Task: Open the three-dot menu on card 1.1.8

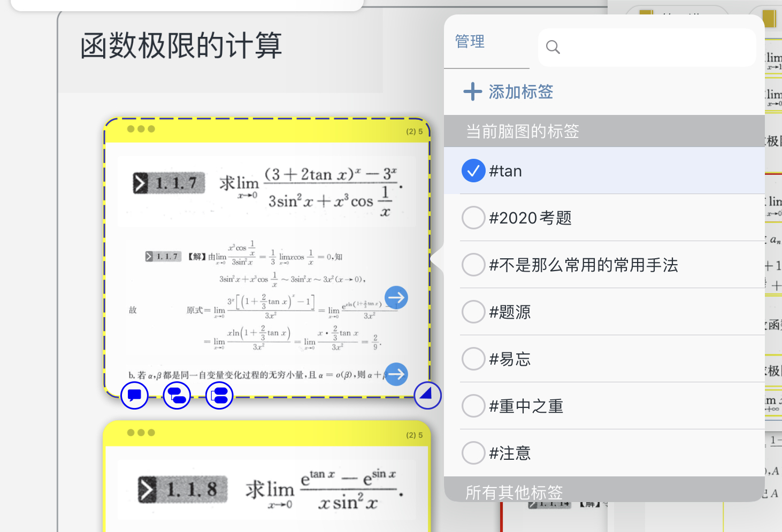Action: 141,433
